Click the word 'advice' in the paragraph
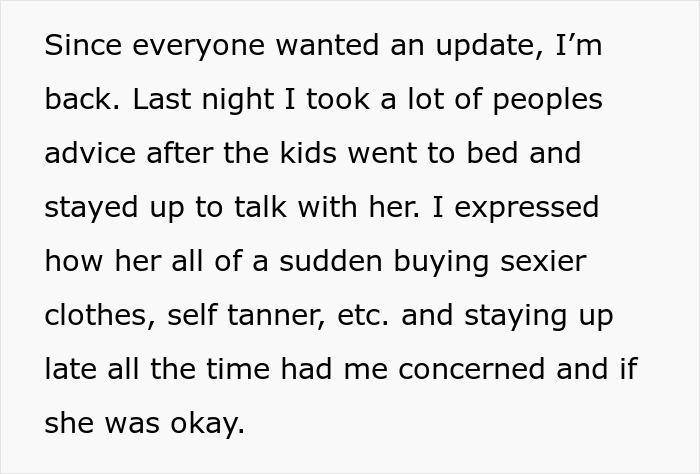Viewport: 700px width, 474px height. (91, 154)
